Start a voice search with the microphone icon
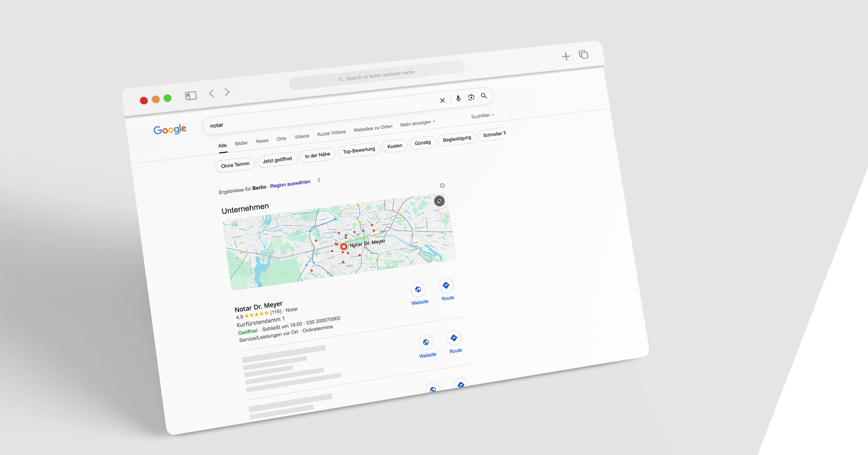 [458, 99]
